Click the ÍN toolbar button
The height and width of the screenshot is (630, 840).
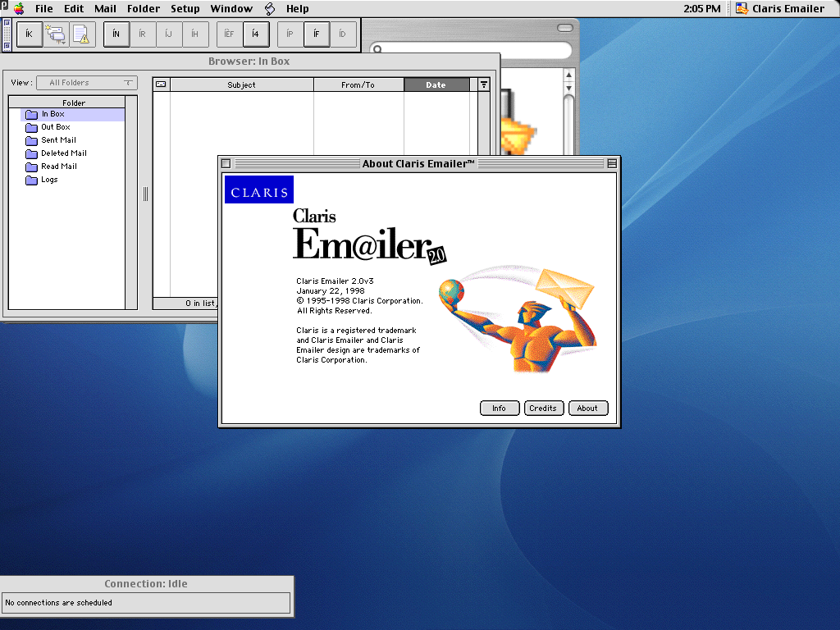(116, 34)
